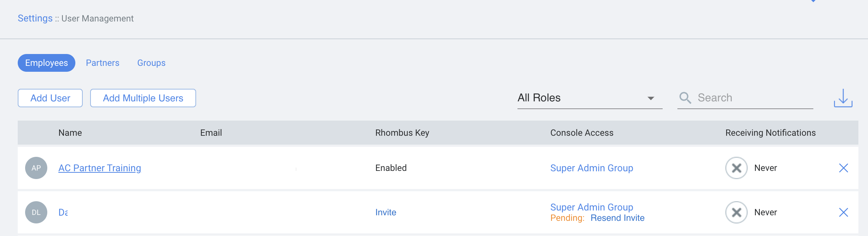Click the download/export users icon

(843, 98)
